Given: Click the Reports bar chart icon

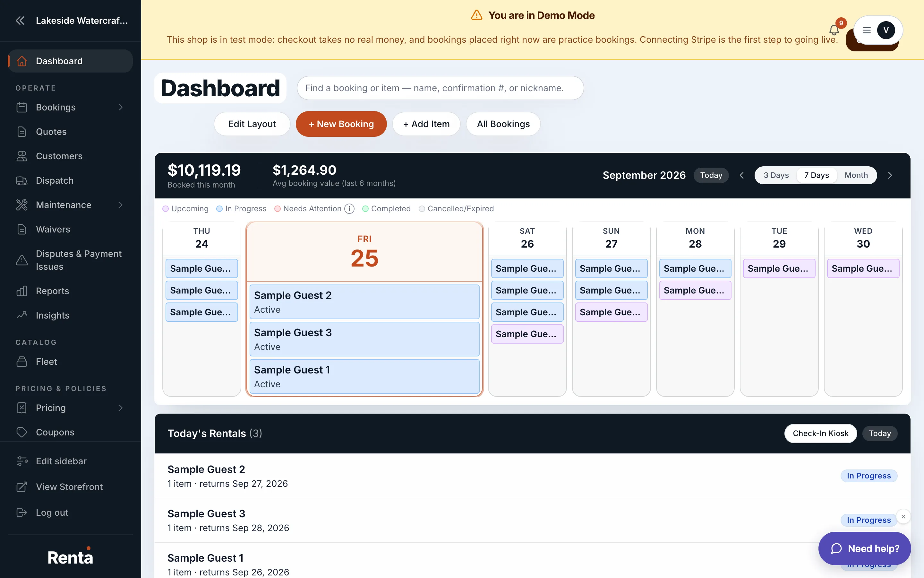Looking at the screenshot, I should coord(22,291).
